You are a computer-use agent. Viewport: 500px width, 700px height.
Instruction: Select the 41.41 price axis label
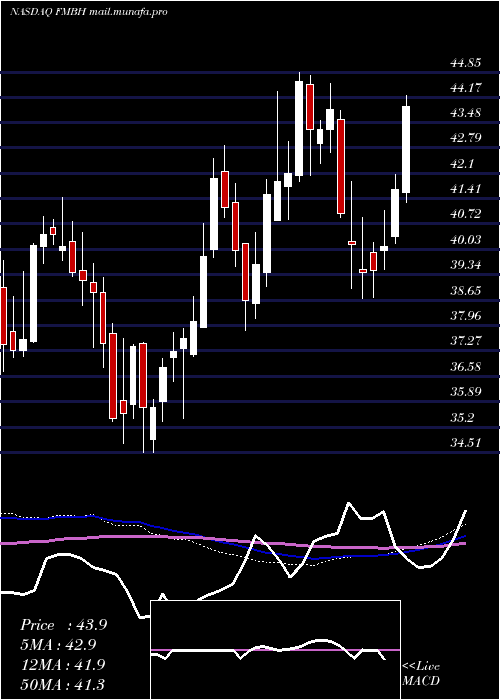click(x=466, y=189)
